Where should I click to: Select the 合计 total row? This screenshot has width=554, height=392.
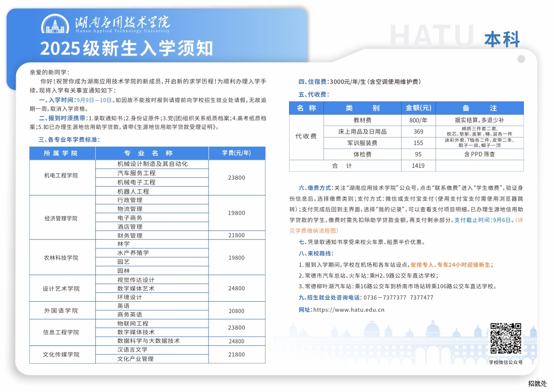tap(345, 166)
